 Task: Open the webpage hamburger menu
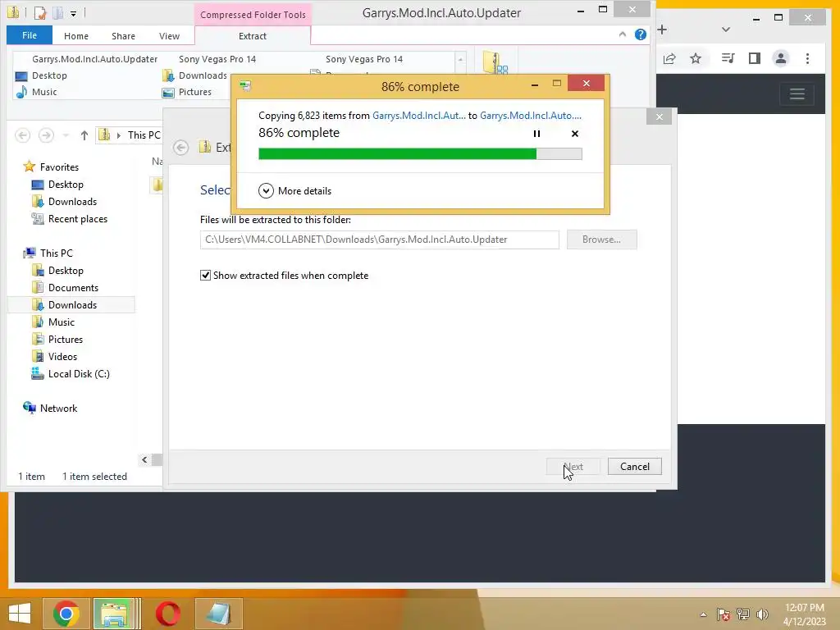[x=797, y=94]
